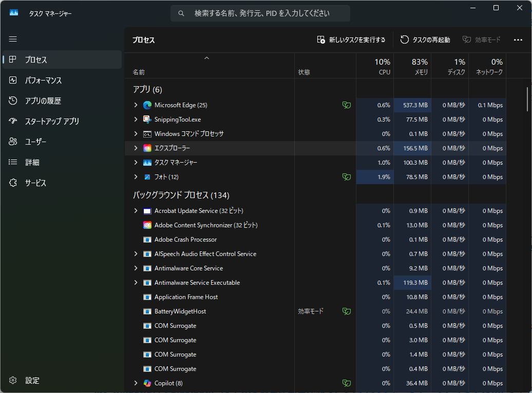This screenshot has height=393, width=532.
Task: Click the Application Frame Host icon
Action: 147,297
